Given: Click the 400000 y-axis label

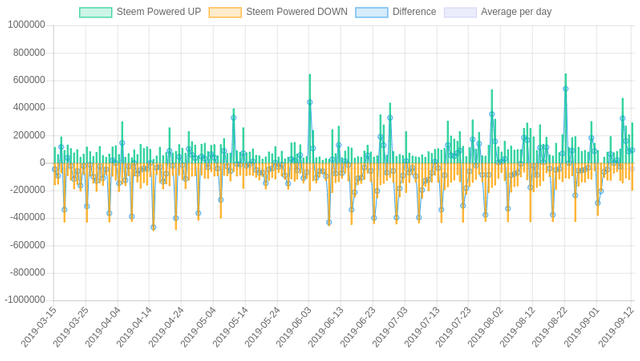Looking at the screenshot, I should 29,107.
